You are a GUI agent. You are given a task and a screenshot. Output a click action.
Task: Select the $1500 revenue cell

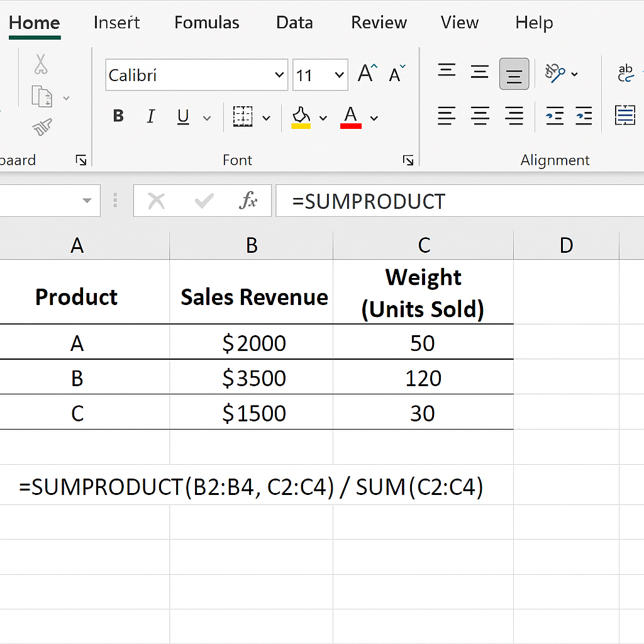coord(252,412)
